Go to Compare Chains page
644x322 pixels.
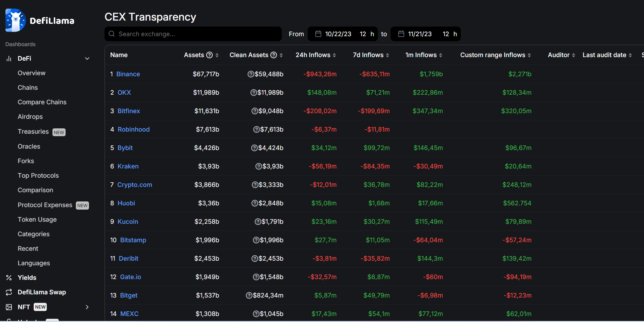pyautogui.click(x=42, y=102)
